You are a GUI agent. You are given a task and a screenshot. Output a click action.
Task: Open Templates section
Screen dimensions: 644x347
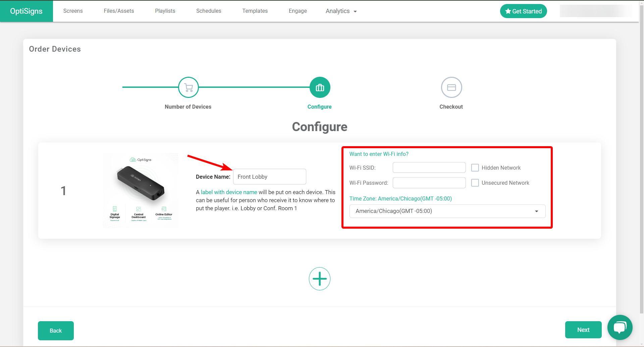click(x=255, y=11)
